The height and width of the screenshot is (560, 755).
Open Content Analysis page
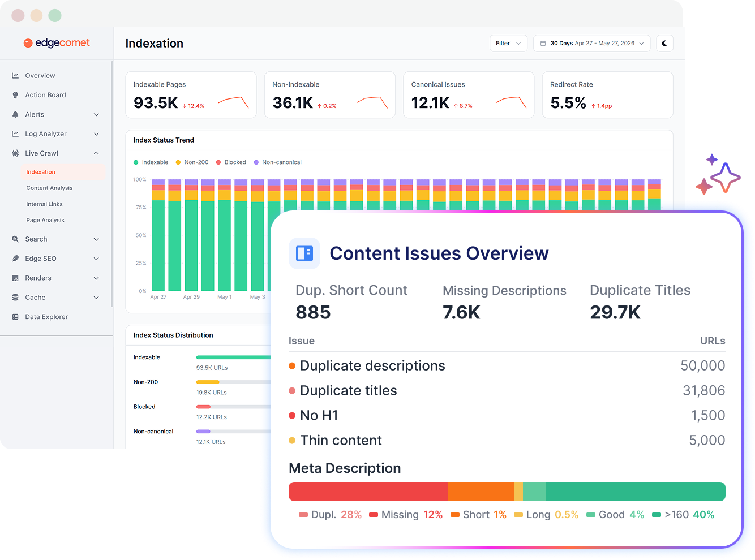coord(49,188)
